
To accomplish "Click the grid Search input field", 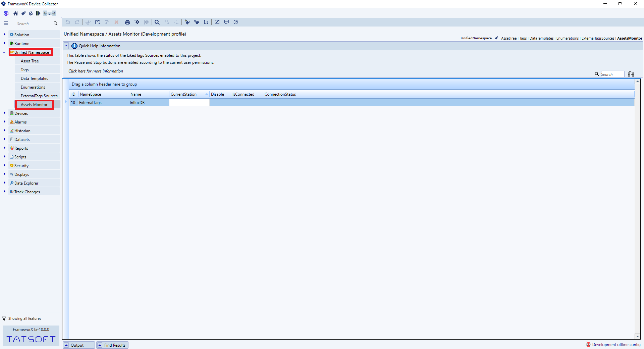I will (x=612, y=74).
